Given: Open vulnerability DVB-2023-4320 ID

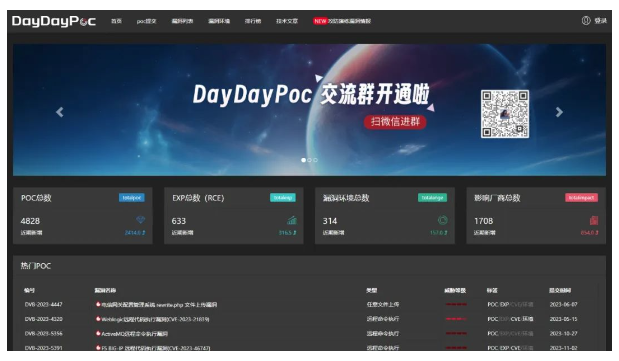Looking at the screenshot, I should pyautogui.click(x=44, y=319).
